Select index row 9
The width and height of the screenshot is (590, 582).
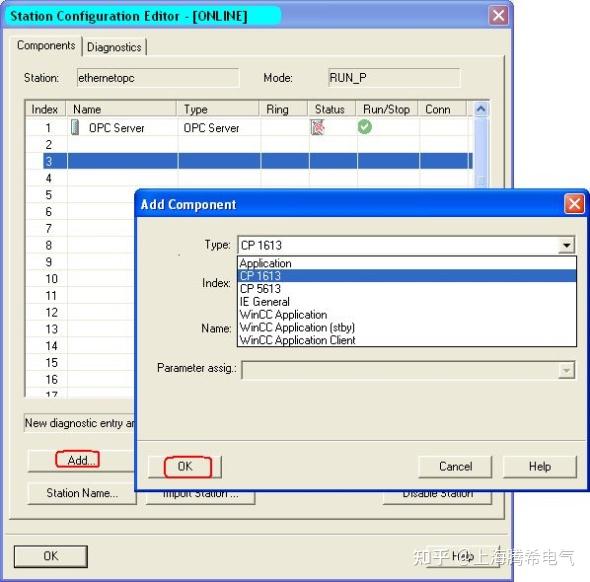click(x=80, y=262)
